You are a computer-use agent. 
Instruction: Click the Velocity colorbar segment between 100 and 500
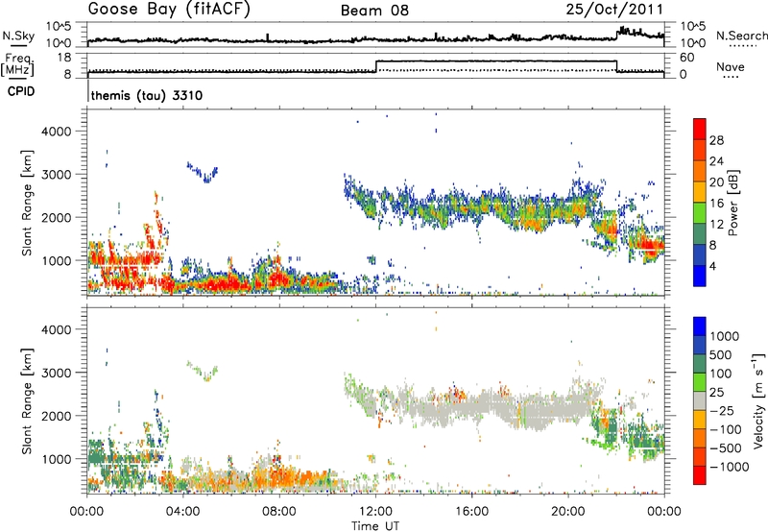[700, 364]
